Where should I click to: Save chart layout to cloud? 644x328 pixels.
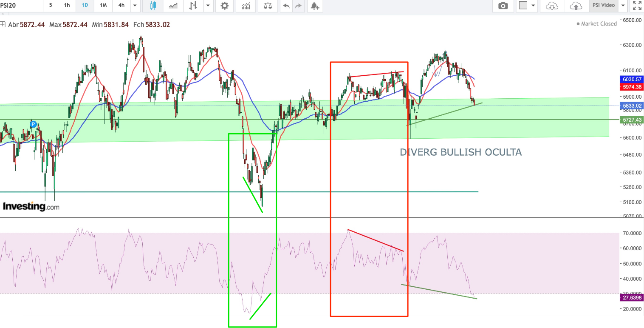[576, 6]
